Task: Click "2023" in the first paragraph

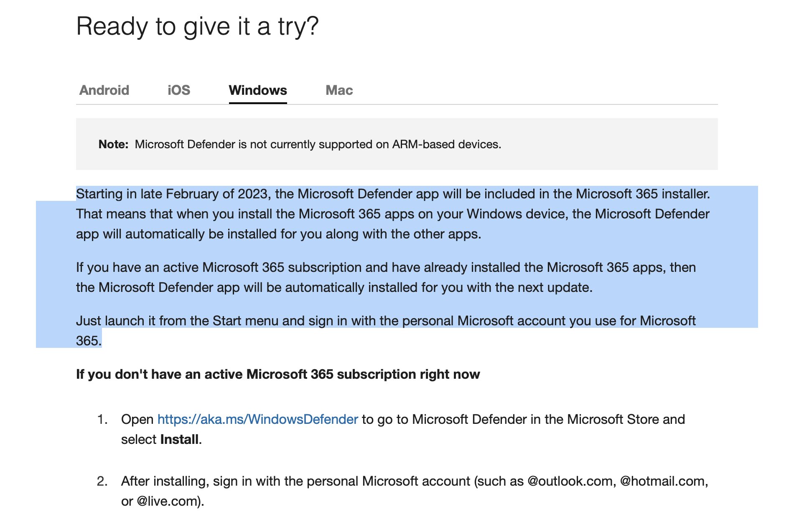Action: [x=252, y=194]
